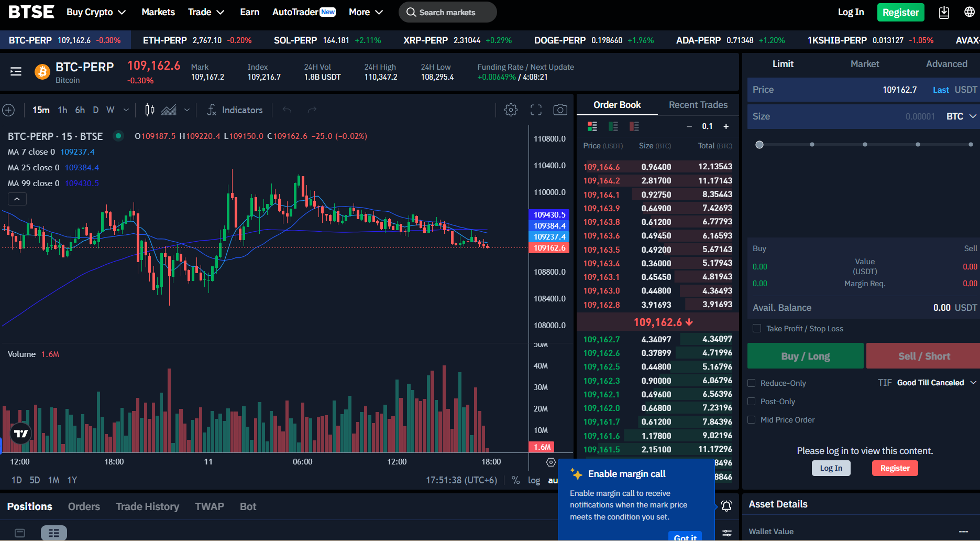Check the Mid Price Order option
Screen dimensions: 980x541
752,420
